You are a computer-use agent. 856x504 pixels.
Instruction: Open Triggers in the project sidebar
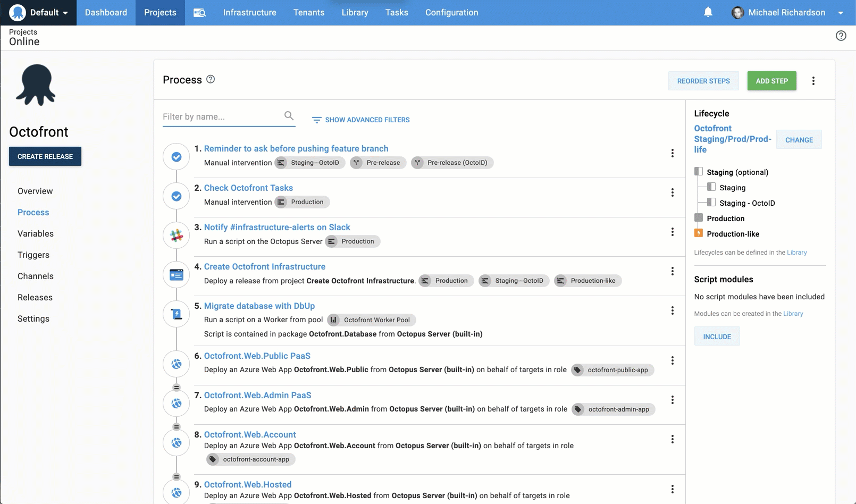tap(33, 255)
